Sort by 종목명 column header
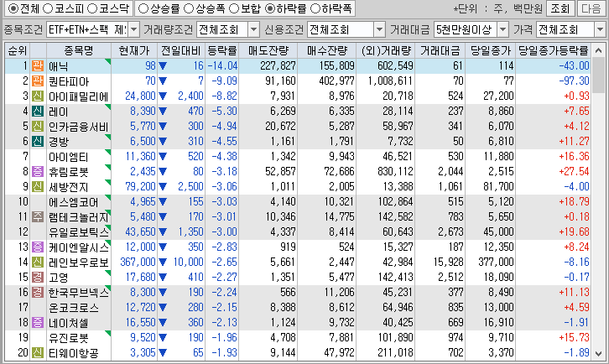 point(79,50)
